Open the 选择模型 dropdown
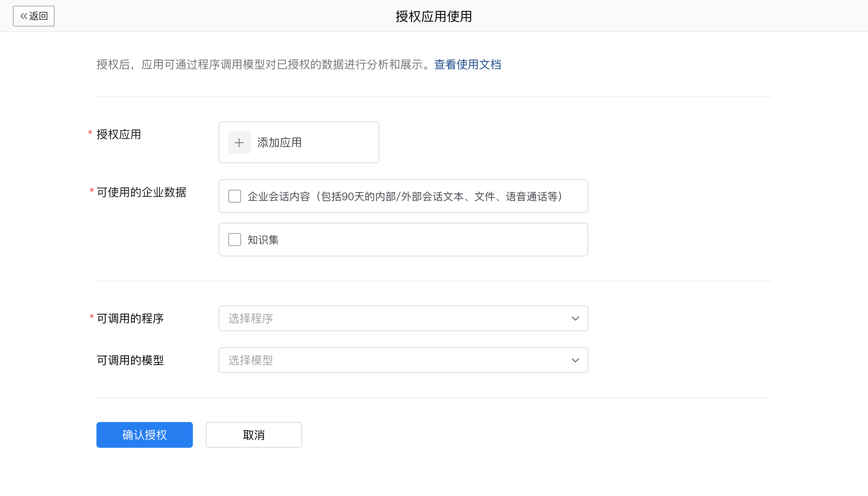Screen dimensions: 868x496 (403, 360)
